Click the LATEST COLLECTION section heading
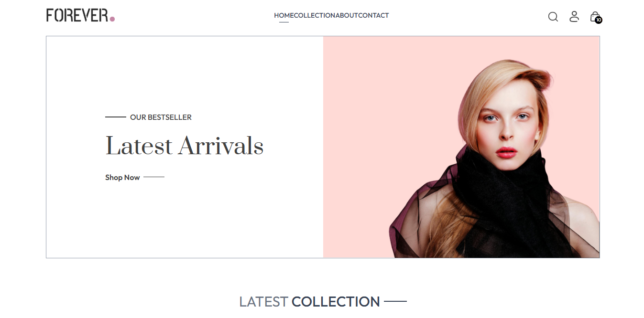644x318 pixels. coord(309,302)
